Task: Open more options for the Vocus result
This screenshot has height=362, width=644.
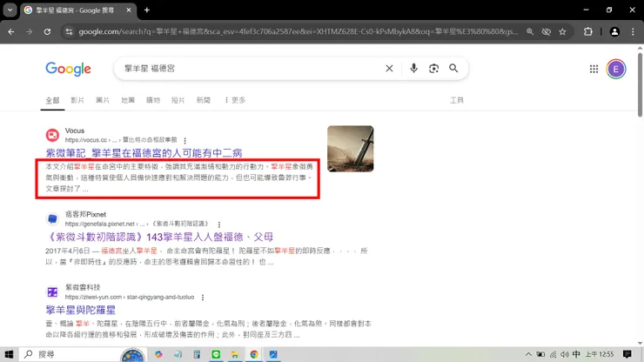Action: coord(184,140)
